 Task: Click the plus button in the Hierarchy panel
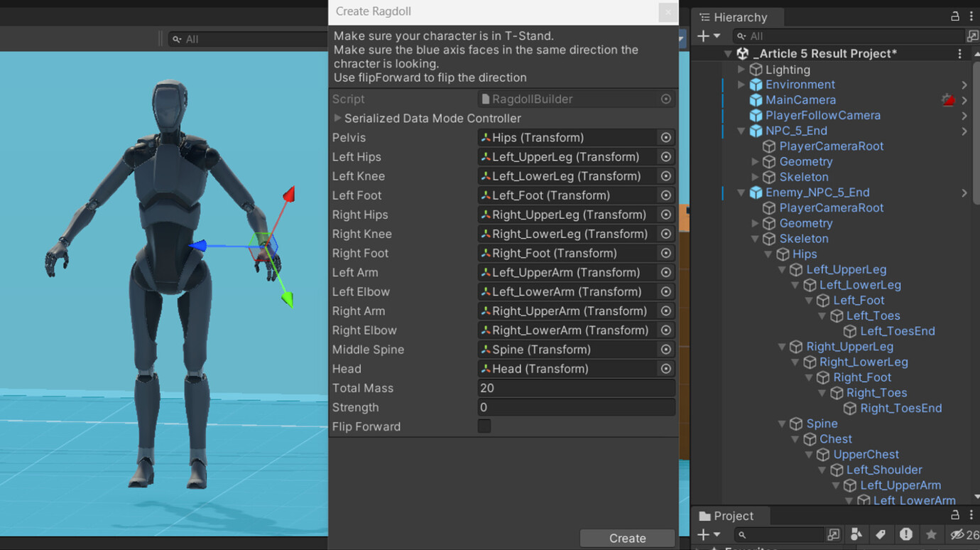(702, 36)
